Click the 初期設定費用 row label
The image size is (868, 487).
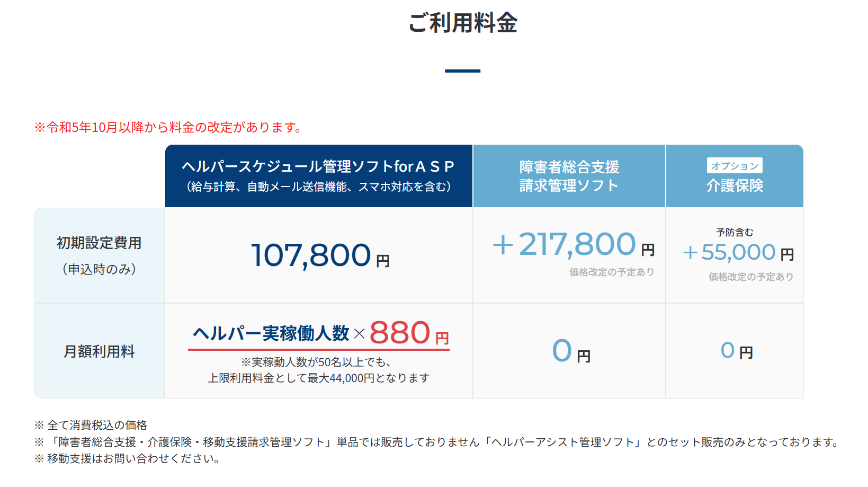[x=99, y=243]
